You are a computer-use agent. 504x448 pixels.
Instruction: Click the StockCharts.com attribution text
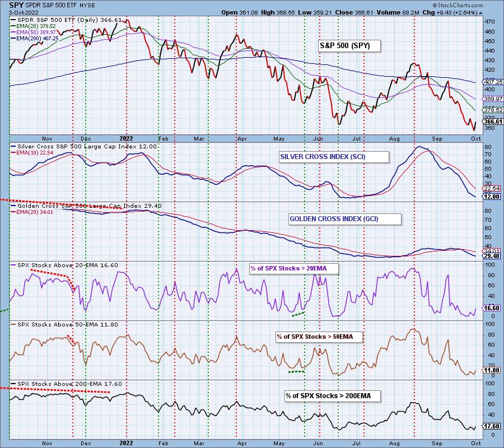pyautogui.click(x=458, y=5)
